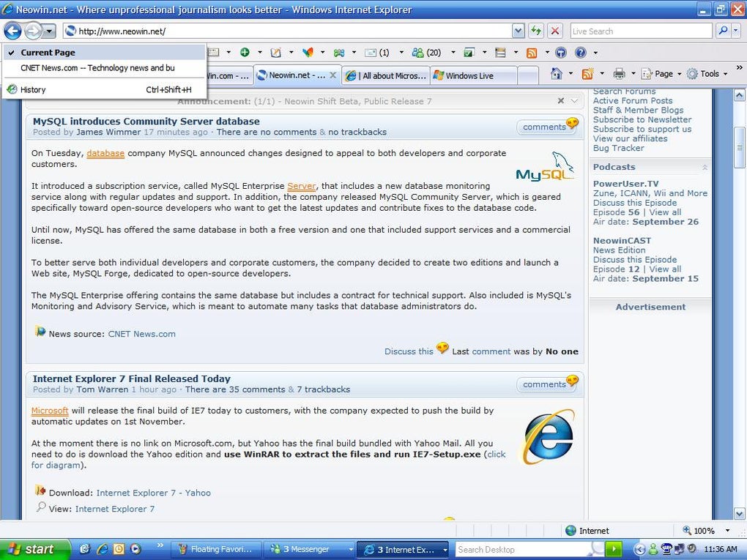Viewport: 747px width, 560px height.
Task: Click the MSN butterfly toolbar icon
Action: coord(308,53)
